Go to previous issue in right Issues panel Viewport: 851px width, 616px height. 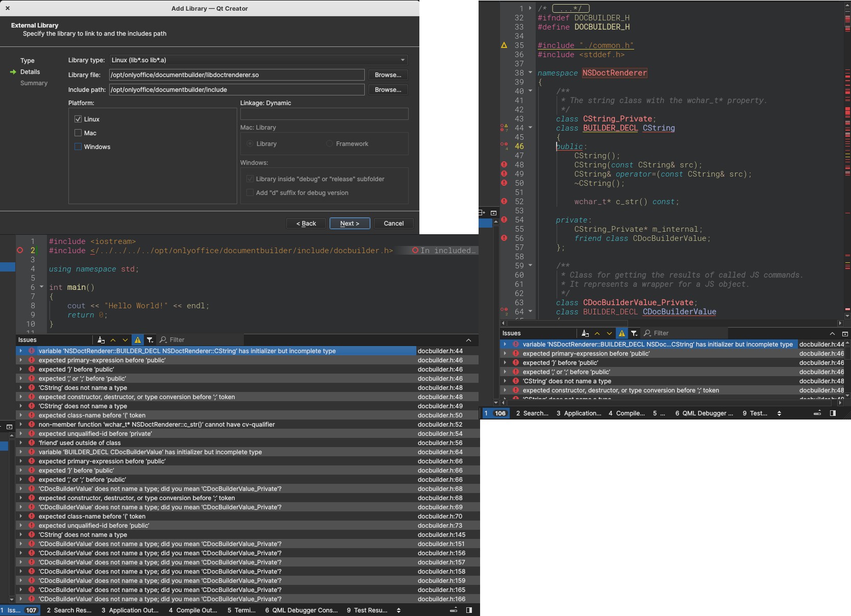597,333
